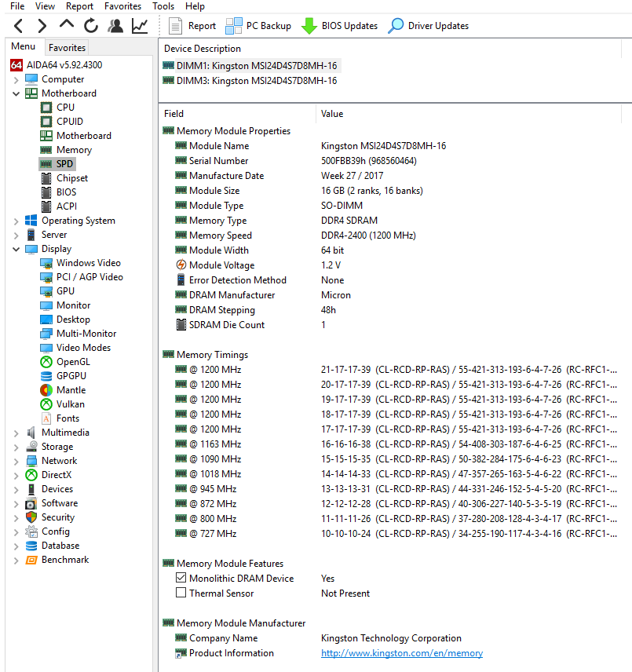The width and height of the screenshot is (632, 672).
Task: Open the Database icon in the tree
Action: click(x=31, y=546)
